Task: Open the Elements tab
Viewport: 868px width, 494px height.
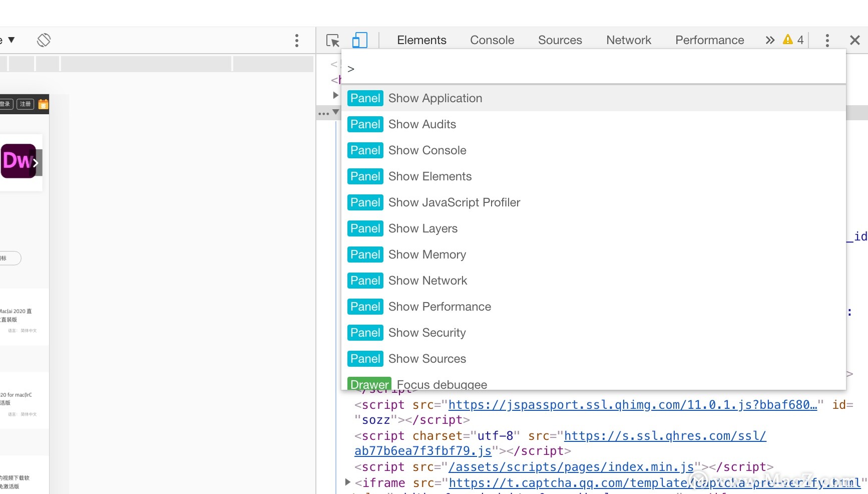Action: point(421,40)
